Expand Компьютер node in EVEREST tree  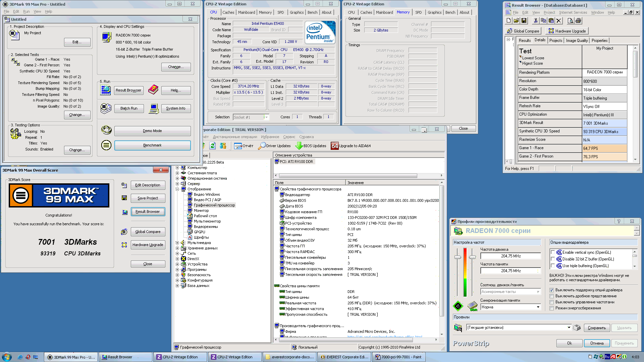point(177,168)
